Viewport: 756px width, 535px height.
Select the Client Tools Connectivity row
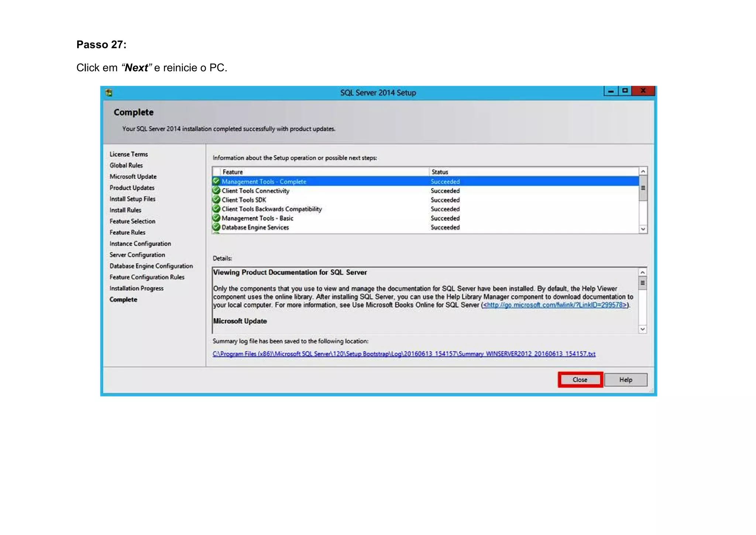coord(426,191)
